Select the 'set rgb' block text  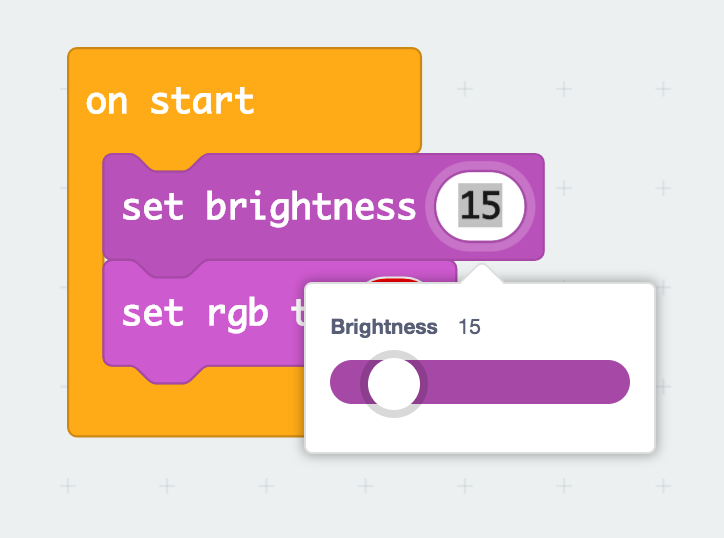tap(194, 314)
